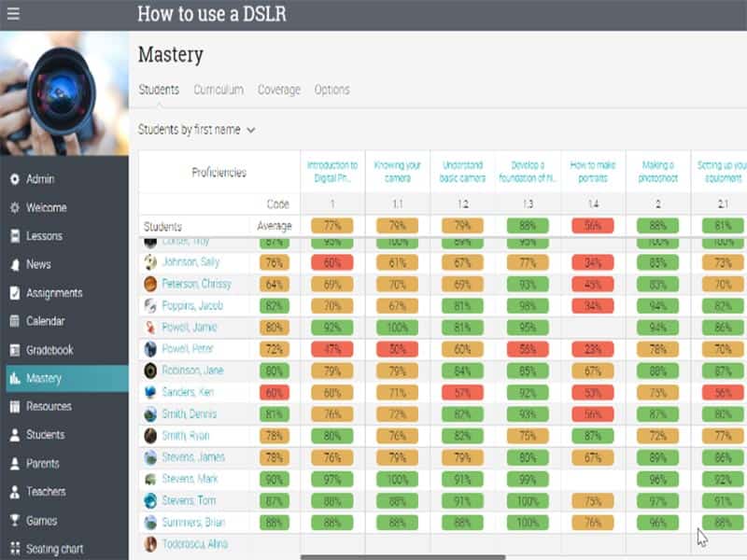Click Sanders, Ken's avatar
The height and width of the screenshot is (560, 747).
(150, 392)
